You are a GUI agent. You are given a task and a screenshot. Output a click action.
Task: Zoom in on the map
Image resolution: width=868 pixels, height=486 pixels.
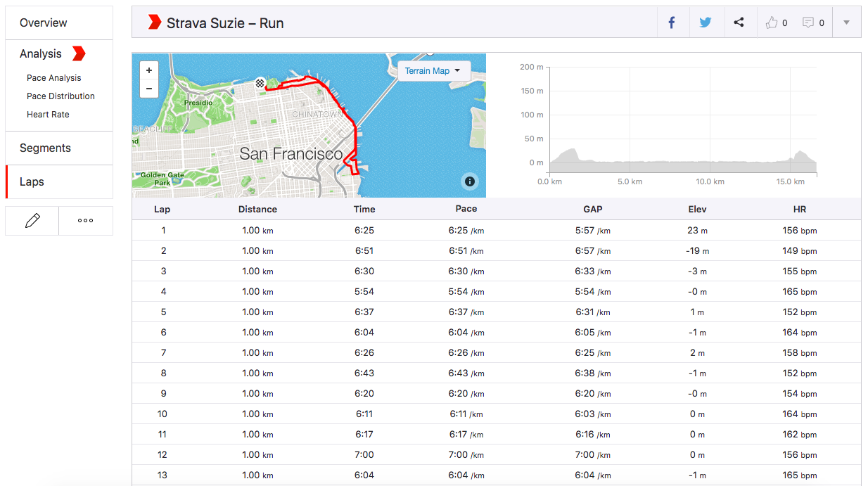pos(148,70)
